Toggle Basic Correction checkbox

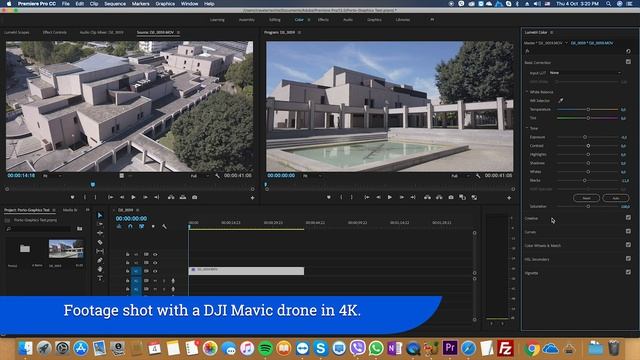click(628, 62)
